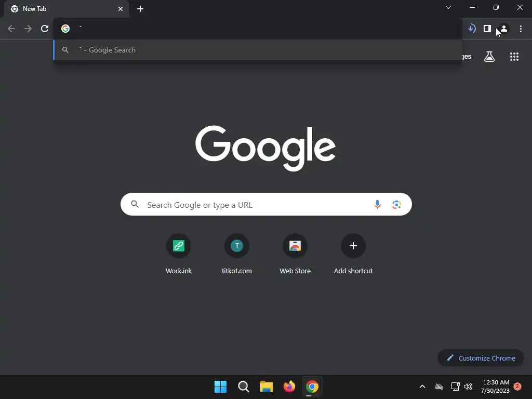532x399 pixels.
Task: Open the Chrome three-dot menu
Action: tap(521, 29)
